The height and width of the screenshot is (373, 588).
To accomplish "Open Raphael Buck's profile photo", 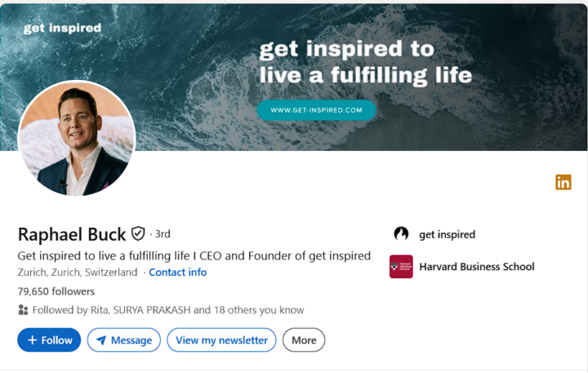I will (77, 138).
